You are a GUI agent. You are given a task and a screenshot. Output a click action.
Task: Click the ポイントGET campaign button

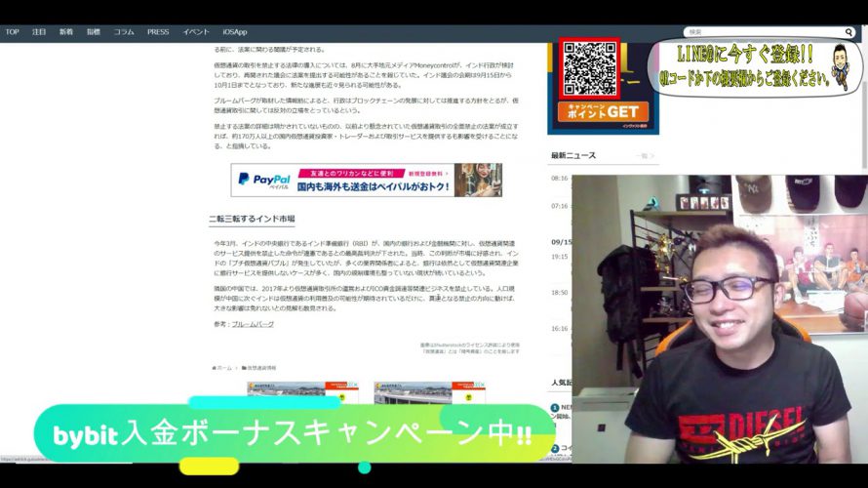[x=603, y=112]
